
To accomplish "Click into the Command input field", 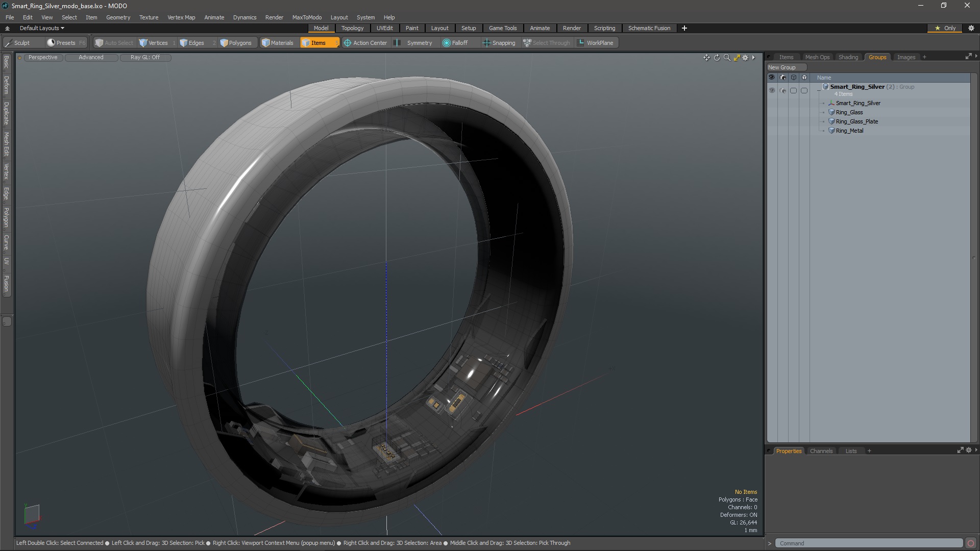I will point(869,543).
